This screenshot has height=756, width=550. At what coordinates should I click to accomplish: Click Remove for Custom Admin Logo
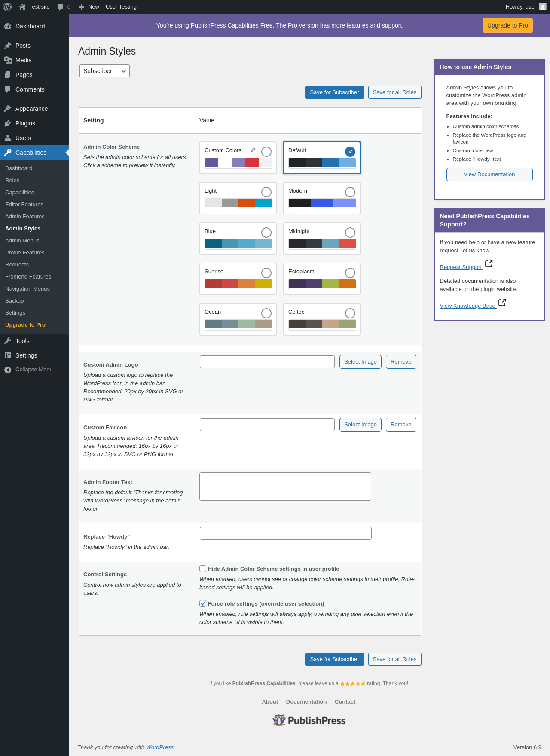[x=401, y=362]
